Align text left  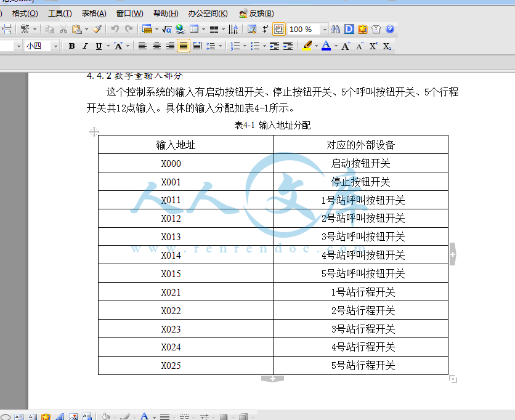[142, 46]
